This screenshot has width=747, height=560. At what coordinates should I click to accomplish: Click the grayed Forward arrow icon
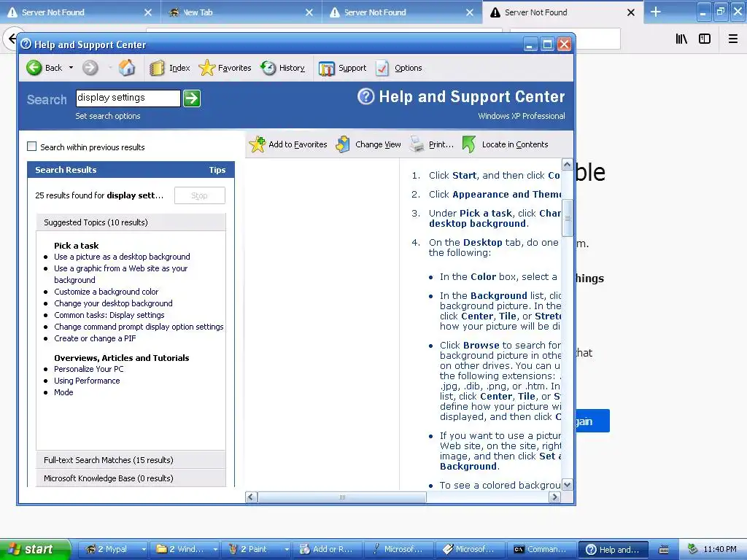pyautogui.click(x=90, y=68)
